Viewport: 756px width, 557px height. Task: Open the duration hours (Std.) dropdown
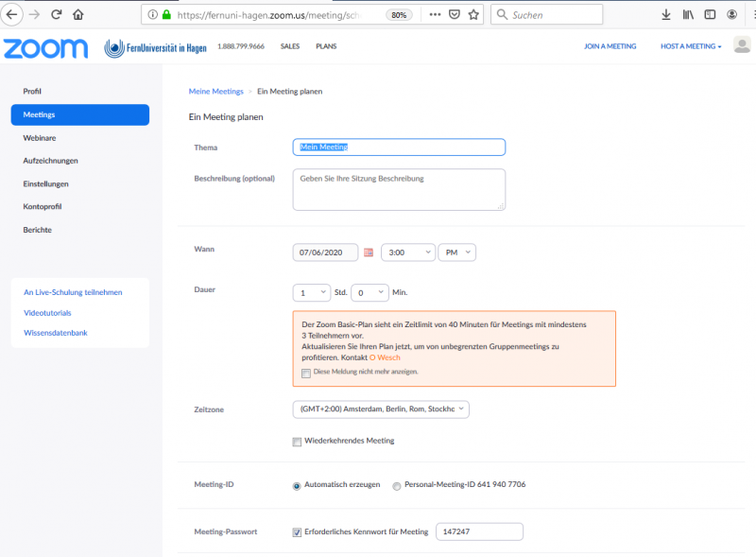[312, 293]
